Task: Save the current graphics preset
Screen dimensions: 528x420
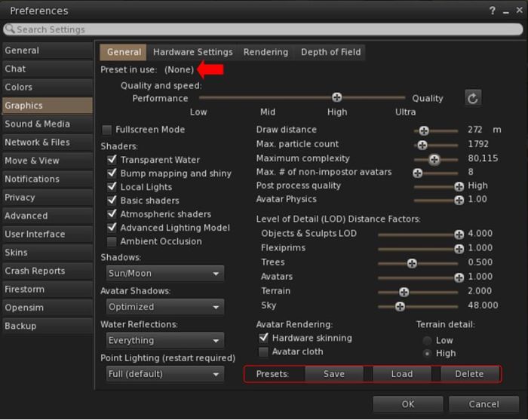Action: point(333,374)
